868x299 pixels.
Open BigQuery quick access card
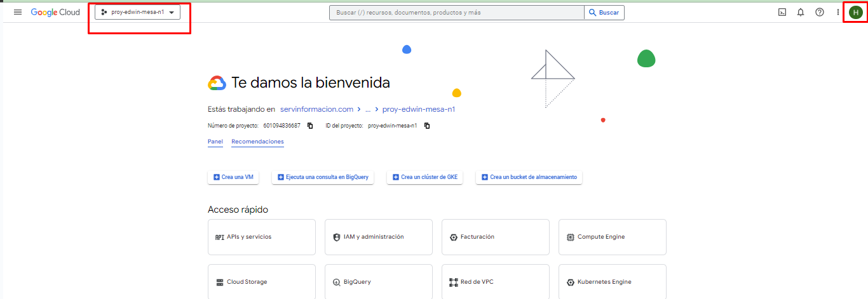pos(379,281)
